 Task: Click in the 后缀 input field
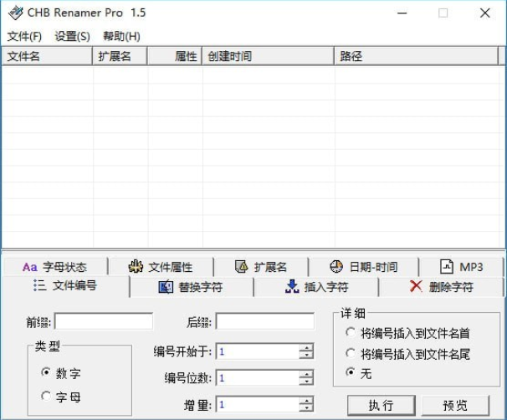[265, 321]
